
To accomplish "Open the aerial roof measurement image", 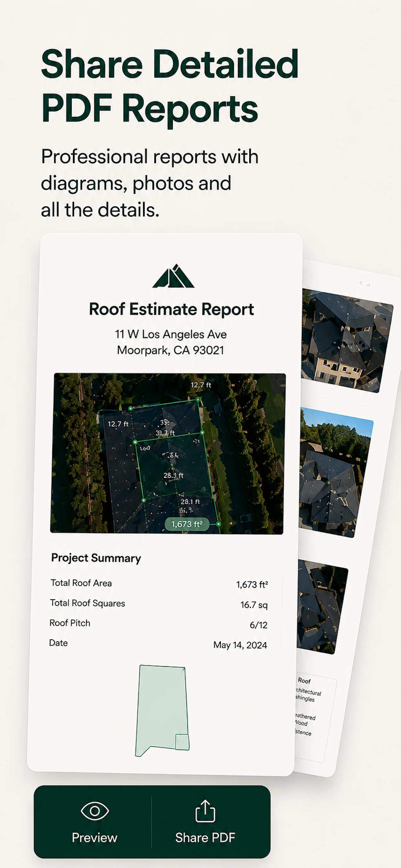I will (x=168, y=453).
